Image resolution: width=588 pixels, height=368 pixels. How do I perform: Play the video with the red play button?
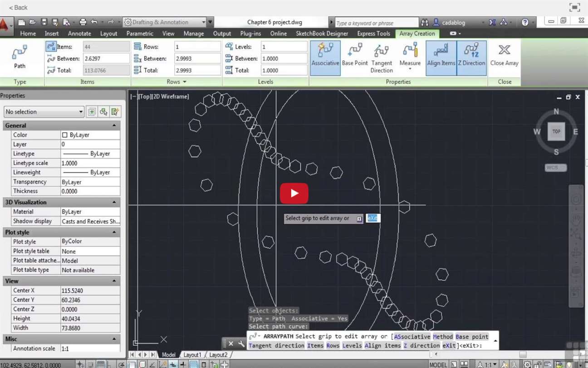coord(294,193)
